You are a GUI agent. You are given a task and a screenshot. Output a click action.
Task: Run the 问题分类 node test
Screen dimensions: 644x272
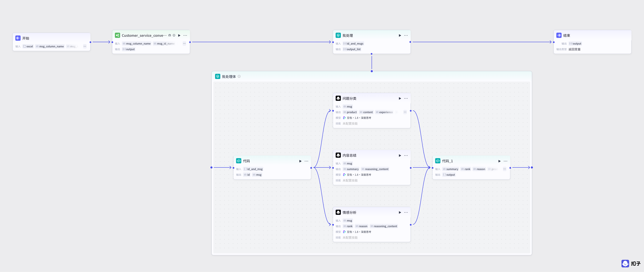tap(400, 98)
